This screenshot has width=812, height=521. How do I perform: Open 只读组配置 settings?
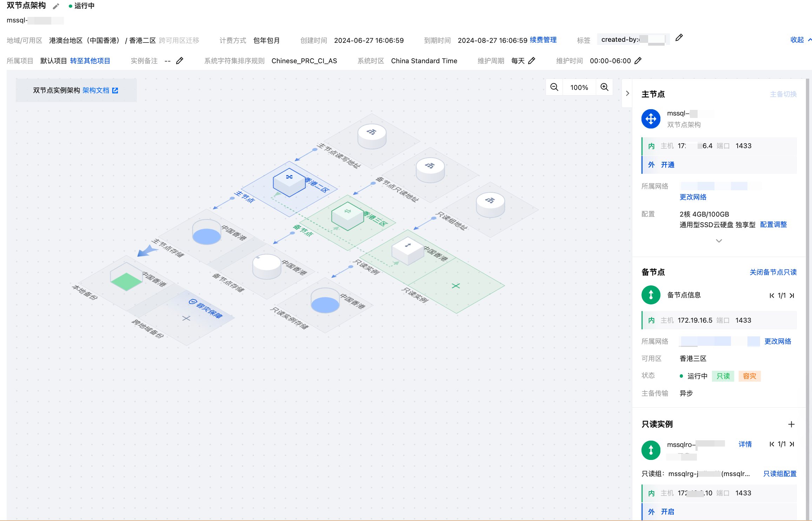pyautogui.click(x=779, y=474)
